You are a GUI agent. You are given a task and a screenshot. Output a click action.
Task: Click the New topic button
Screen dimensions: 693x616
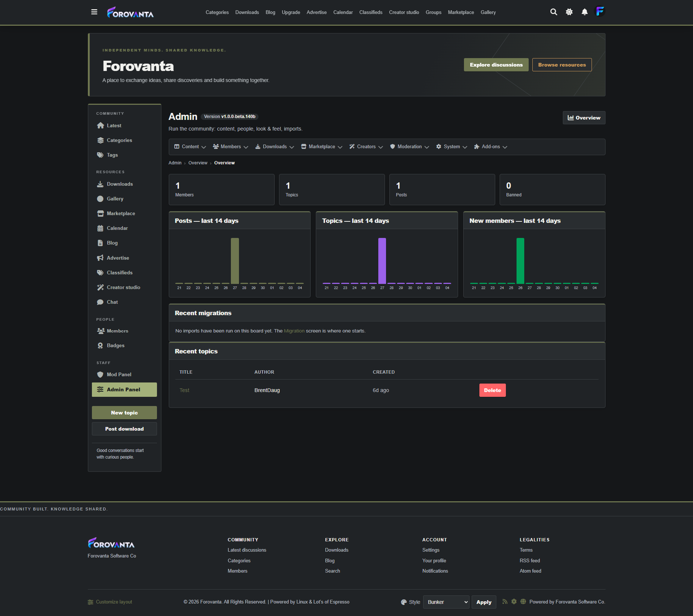pyautogui.click(x=124, y=413)
